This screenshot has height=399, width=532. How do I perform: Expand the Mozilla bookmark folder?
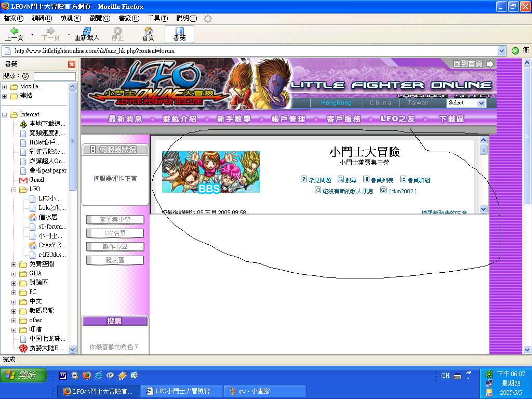(5, 87)
